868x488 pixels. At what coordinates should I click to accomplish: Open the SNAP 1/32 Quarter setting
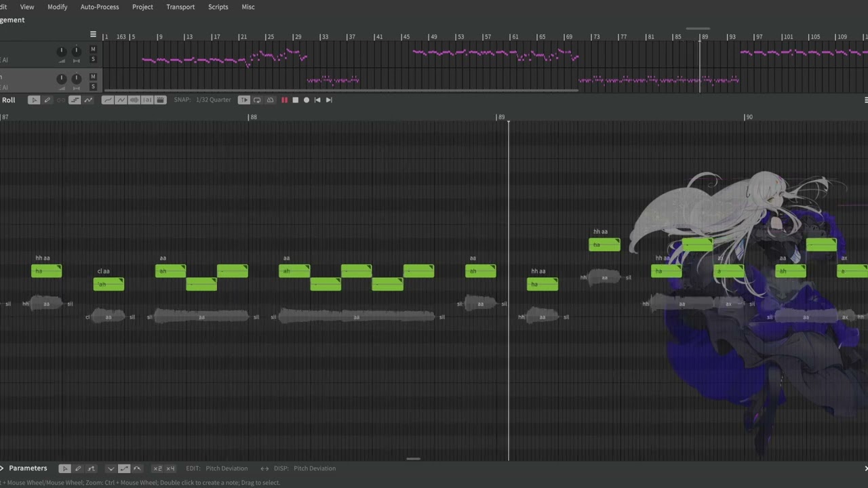pyautogui.click(x=203, y=100)
